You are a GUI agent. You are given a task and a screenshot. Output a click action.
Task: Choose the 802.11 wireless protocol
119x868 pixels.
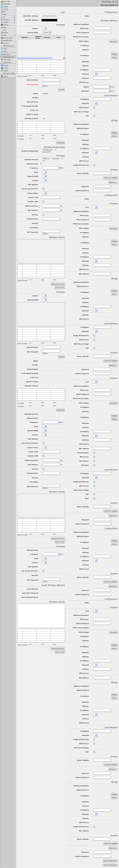44,158
